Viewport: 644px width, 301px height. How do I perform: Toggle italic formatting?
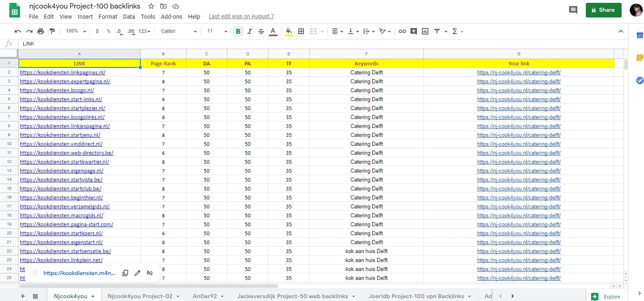click(249, 31)
